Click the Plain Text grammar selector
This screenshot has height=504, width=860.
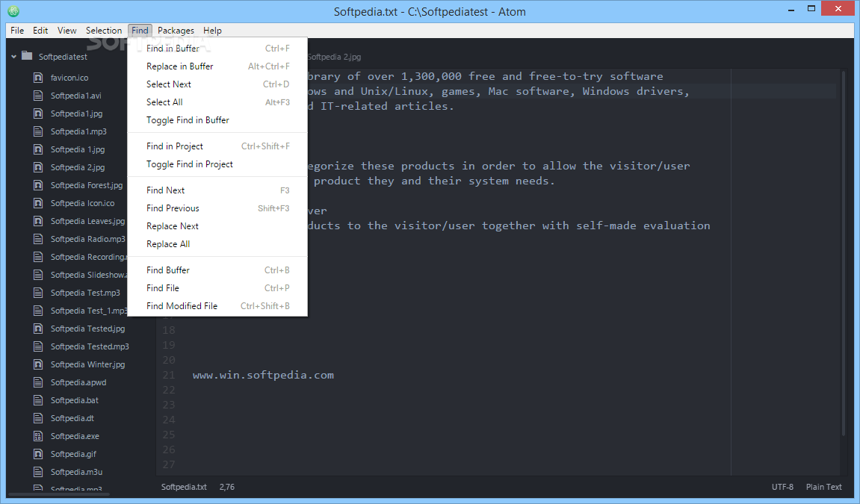[x=823, y=487]
